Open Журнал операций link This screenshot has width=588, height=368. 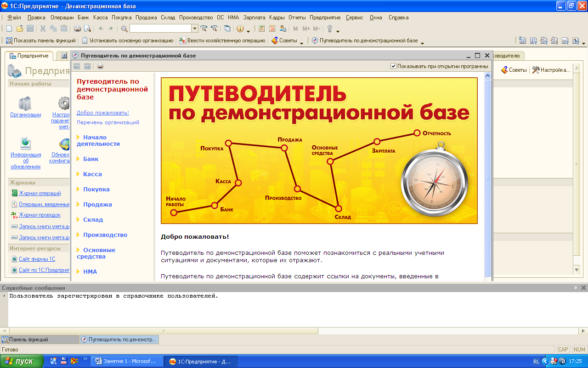click(40, 193)
